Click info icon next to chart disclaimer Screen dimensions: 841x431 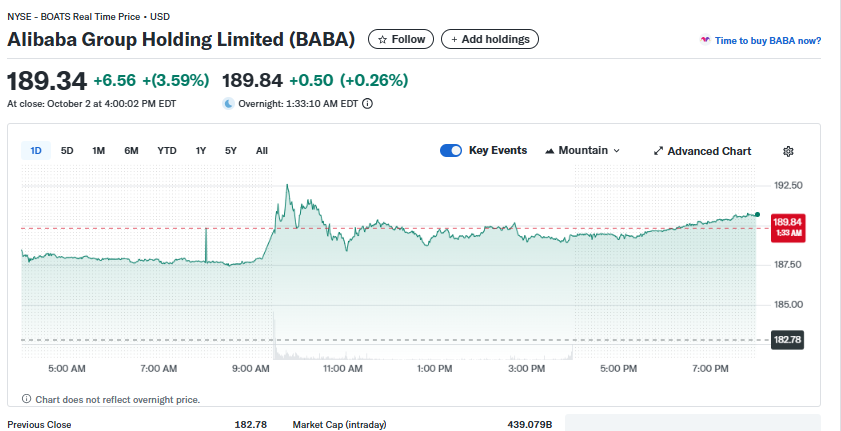[26, 400]
